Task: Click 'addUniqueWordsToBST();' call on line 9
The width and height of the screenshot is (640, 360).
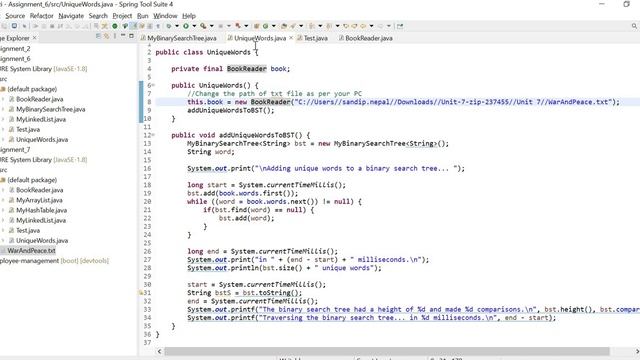Action: coord(231,110)
